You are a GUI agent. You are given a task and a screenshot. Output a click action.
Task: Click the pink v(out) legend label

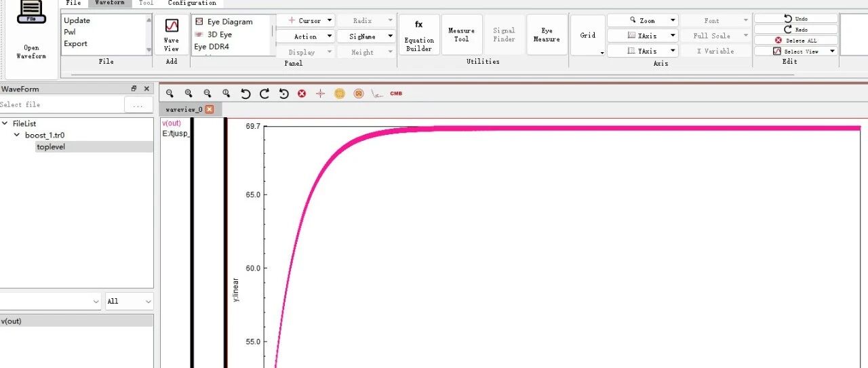[171, 123]
